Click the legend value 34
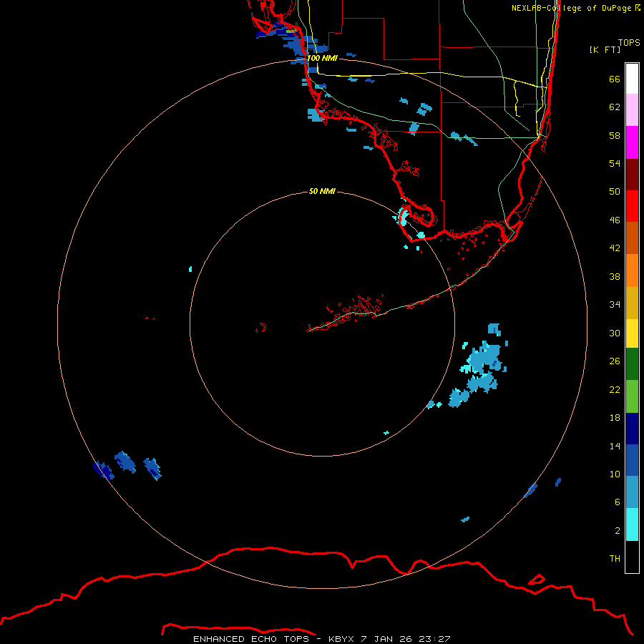The height and width of the screenshot is (644, 644). pos(615,304)
